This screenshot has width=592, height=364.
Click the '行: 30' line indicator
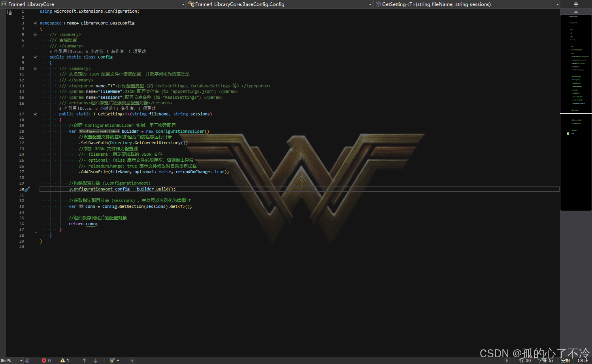click(525, 360)
